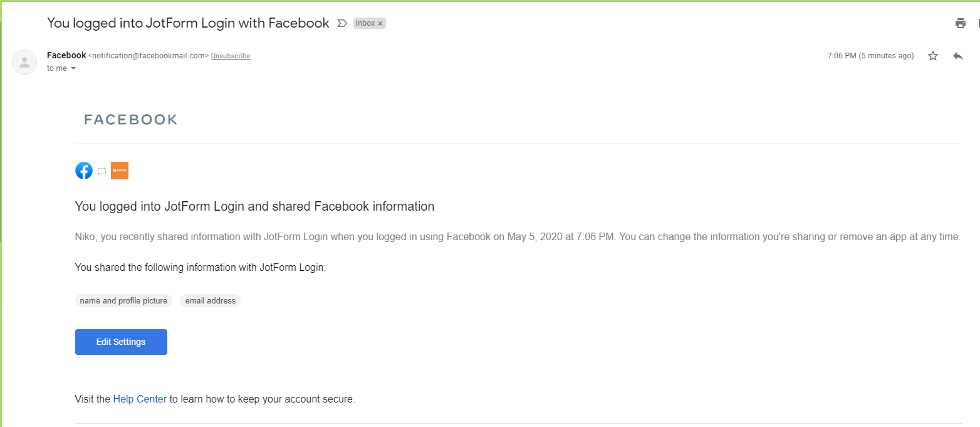Click the sender's profile avatar

coord(24,62)
